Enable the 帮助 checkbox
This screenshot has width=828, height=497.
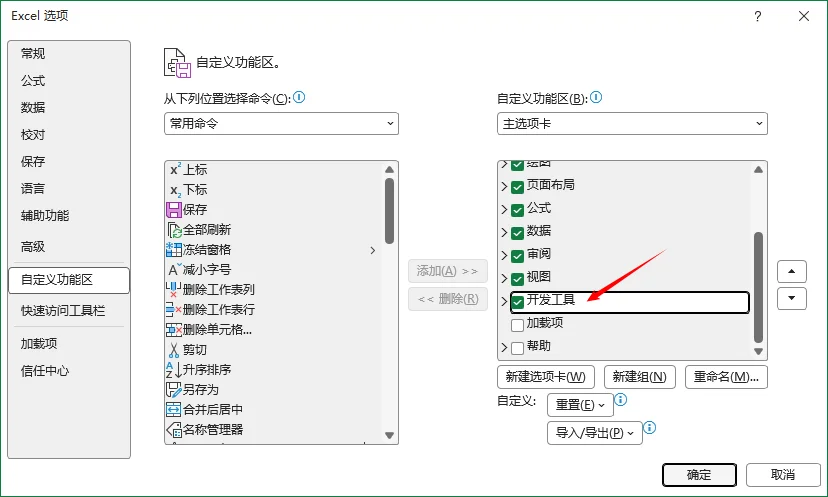pos(518,348)
